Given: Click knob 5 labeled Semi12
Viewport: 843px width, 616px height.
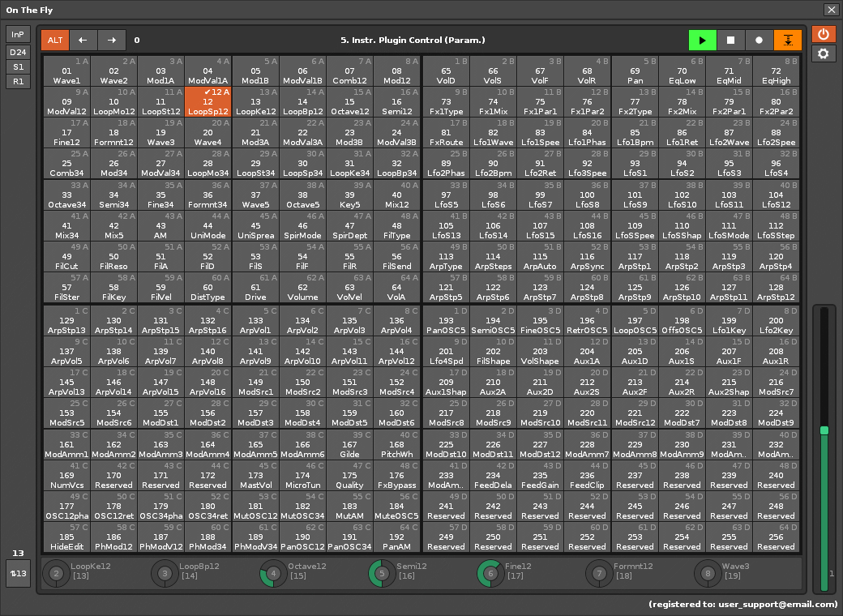Looking at the screenshot, I should (381, 574).
